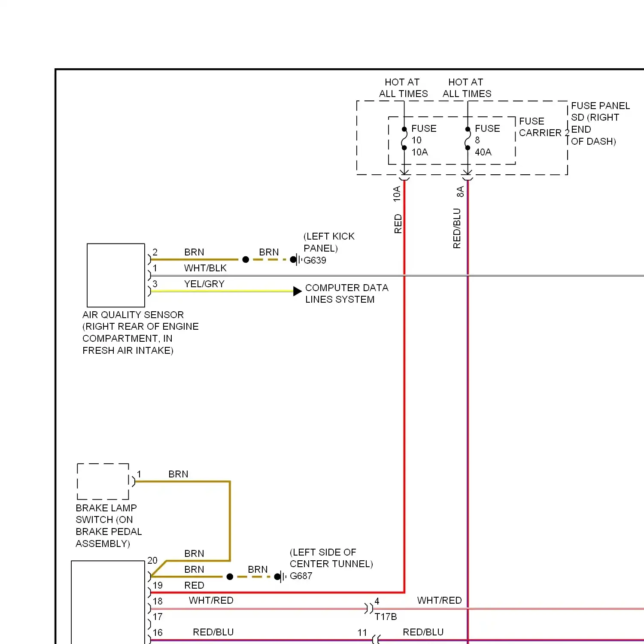Click pin 2 BRN label at air quality sensor

point(194,252)
